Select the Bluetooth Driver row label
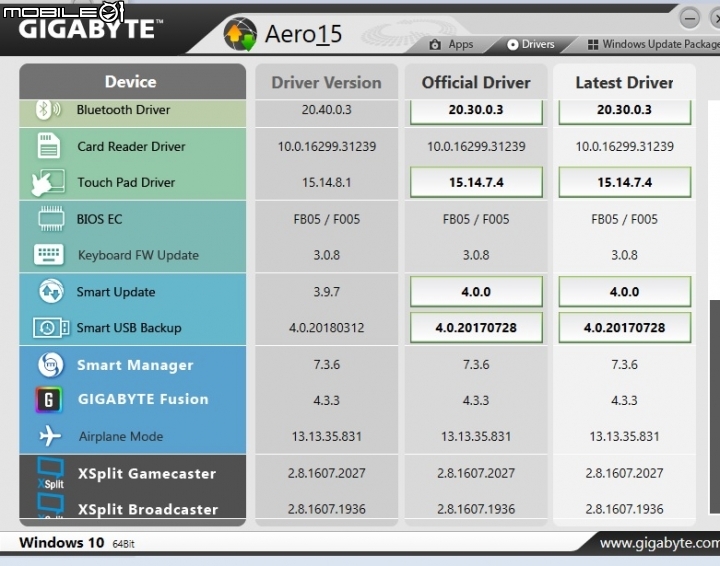The height and width of the screenshot is (566, 720). (x=123, y=110)
